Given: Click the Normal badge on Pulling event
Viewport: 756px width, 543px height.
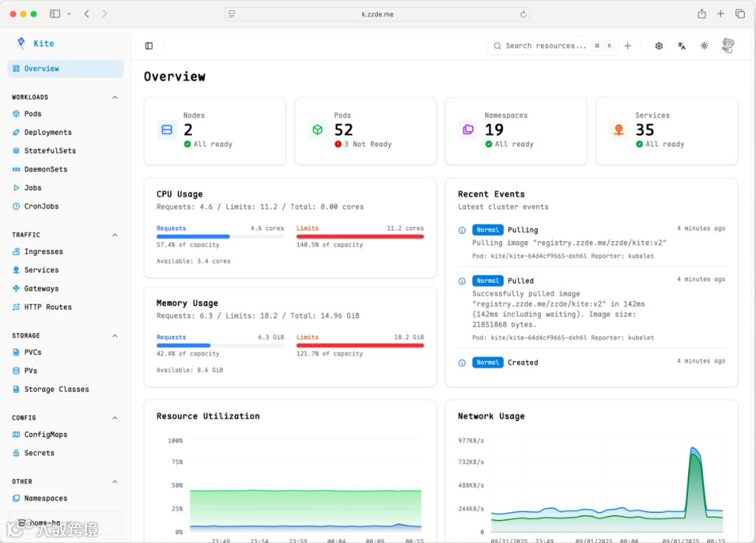Looking at the screenshot, I should [x=487, y=230].
